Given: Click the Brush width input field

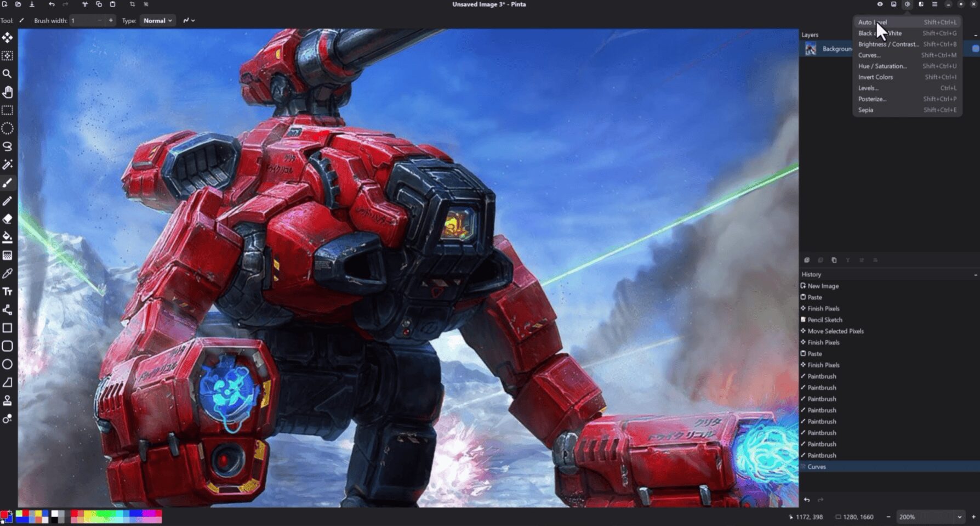Looking at the screenshot, I should point(82,20).
